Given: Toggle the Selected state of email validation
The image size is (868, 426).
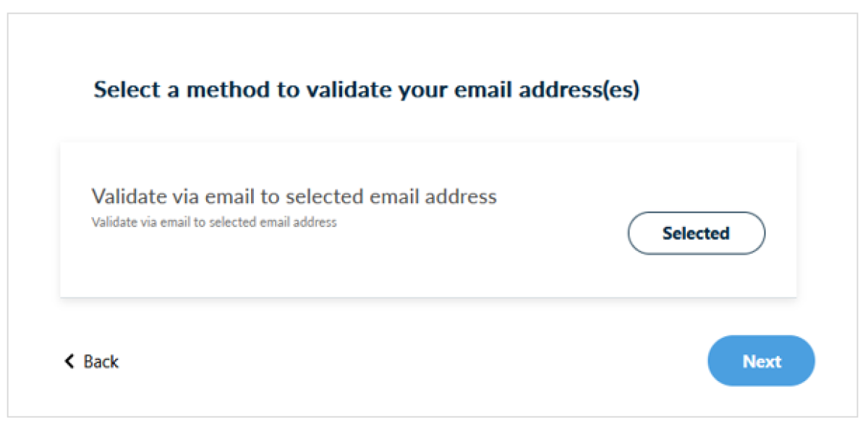Looking at the screenshot, I should pyautogui.click(x=696, y=233).
